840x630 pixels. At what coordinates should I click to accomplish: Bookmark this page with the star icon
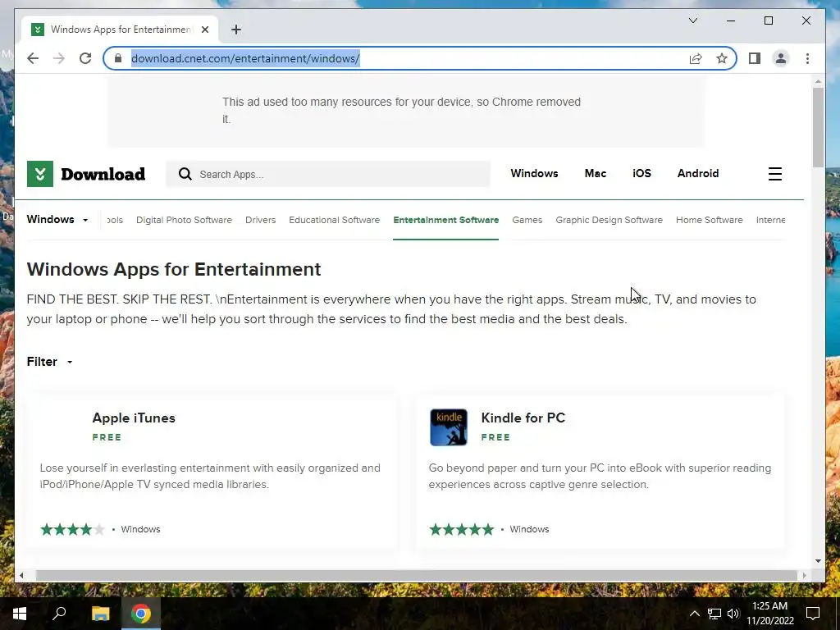coord(722,58)
